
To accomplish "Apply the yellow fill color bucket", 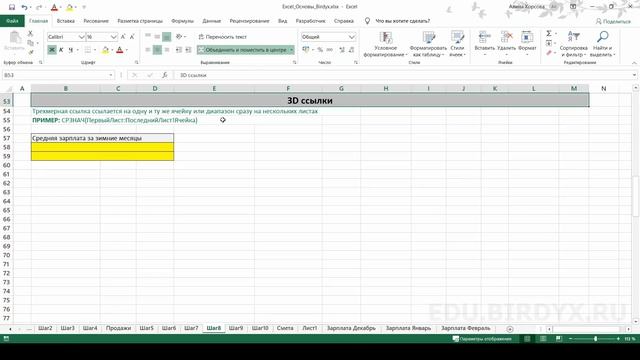I will click(105, 50).
